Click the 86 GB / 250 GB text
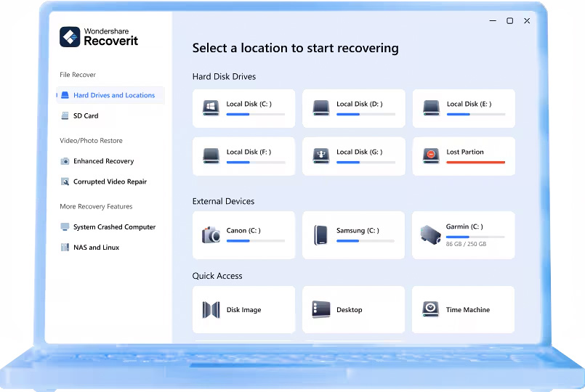 click(x=466, y=244)
